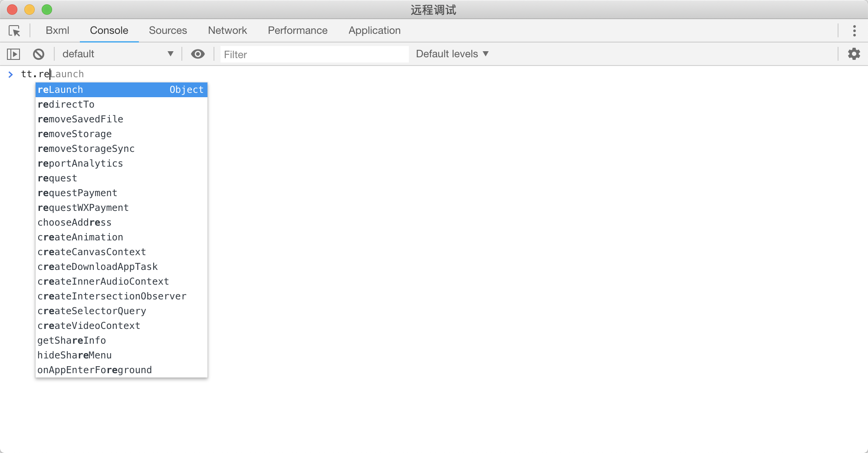Click the green macOS zoom window button
This screenshot has width=868, height=453.
point(47,10)
